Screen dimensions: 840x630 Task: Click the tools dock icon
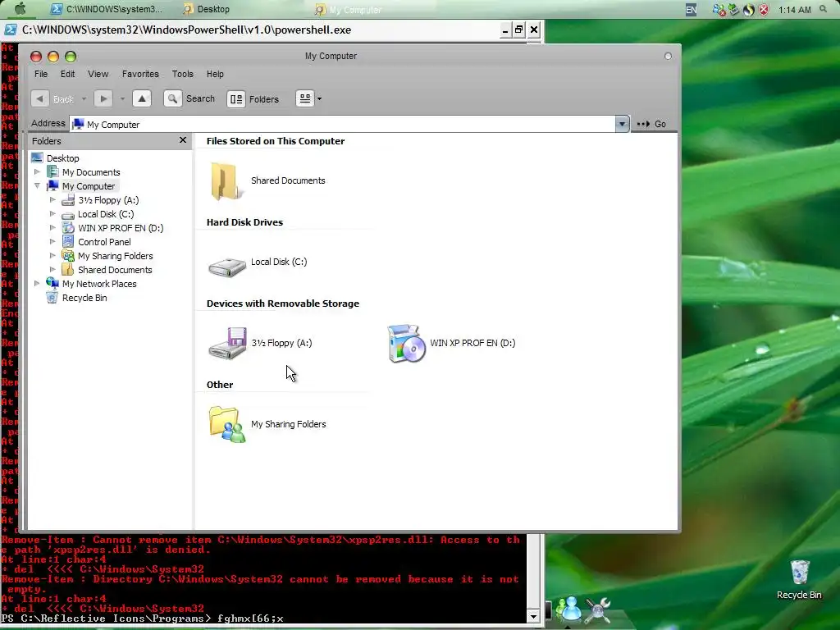pyautogui.click(x=598, y=610)
